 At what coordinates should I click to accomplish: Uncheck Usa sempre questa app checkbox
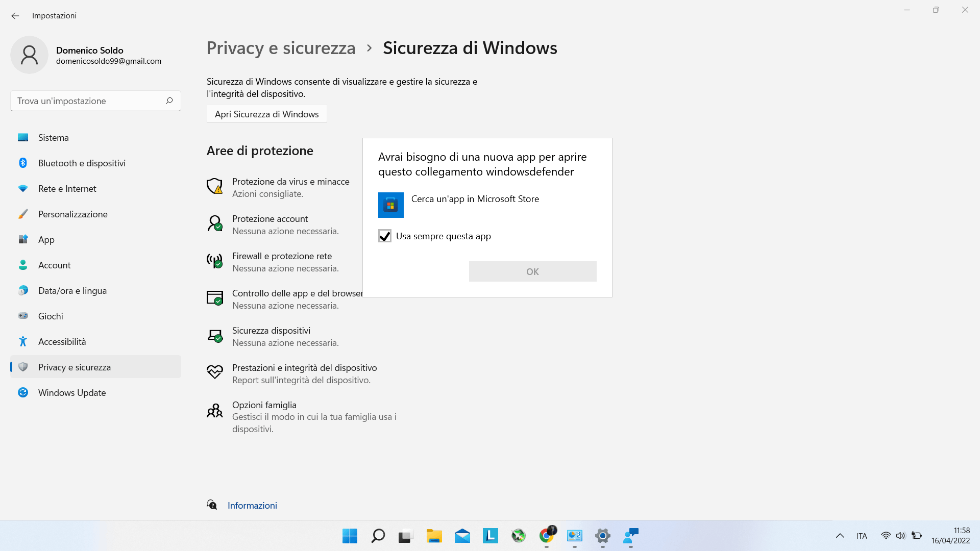[384, 236]
